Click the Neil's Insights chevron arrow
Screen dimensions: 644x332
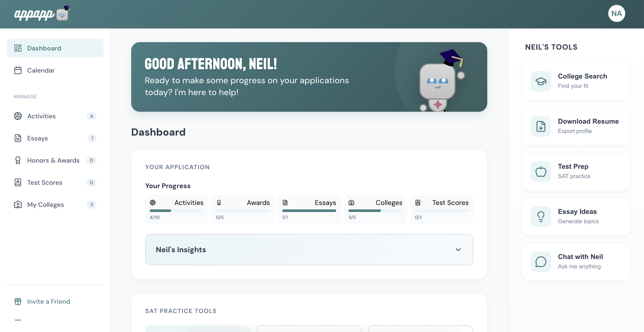coord(458,250)
